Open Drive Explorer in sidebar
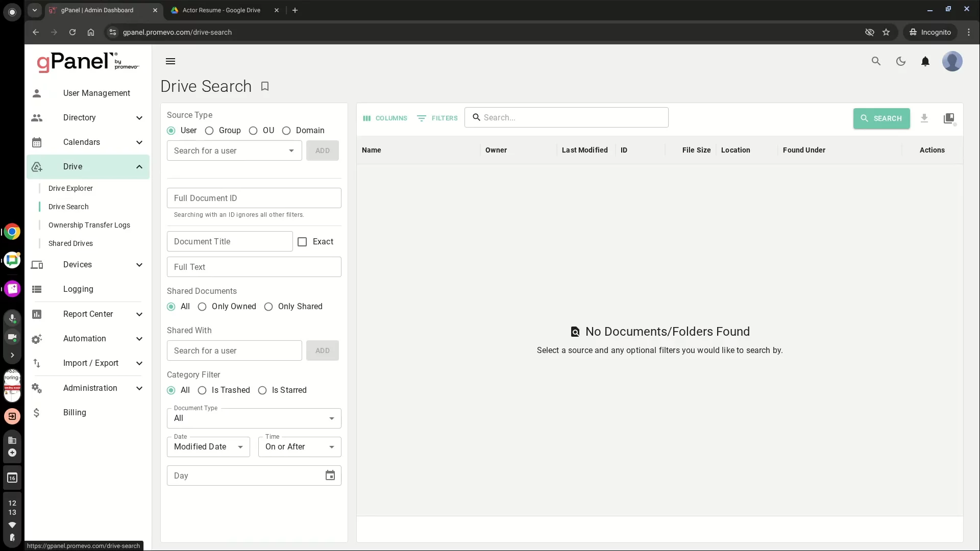 tap(70, 188)
